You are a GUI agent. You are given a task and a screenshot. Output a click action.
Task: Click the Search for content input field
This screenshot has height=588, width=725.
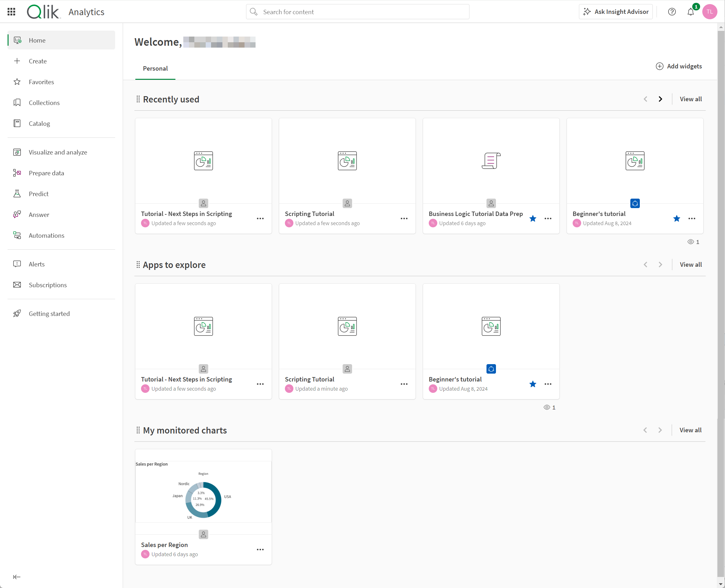358,12
